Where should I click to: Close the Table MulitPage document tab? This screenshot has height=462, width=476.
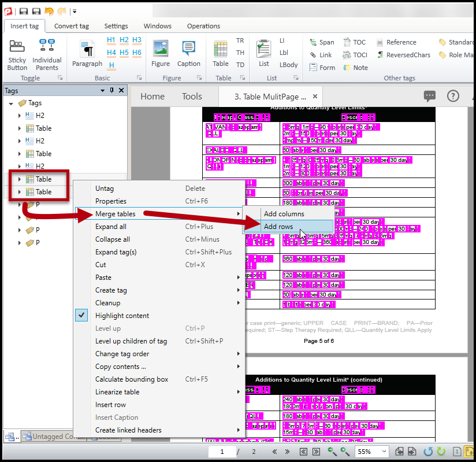(x=315, y=97)
